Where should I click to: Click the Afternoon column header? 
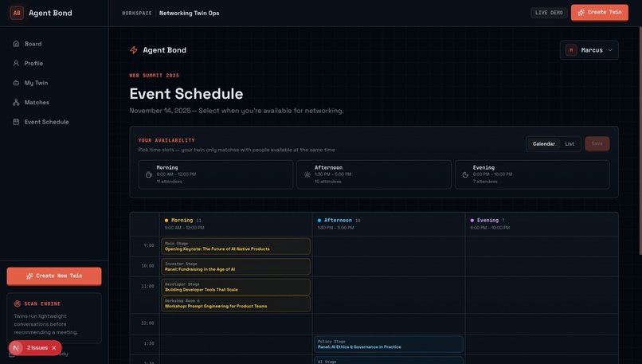click(x=389, y=224)
